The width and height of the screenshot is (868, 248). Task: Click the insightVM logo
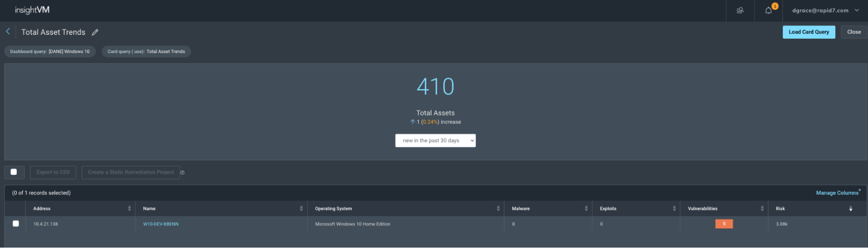32,10
